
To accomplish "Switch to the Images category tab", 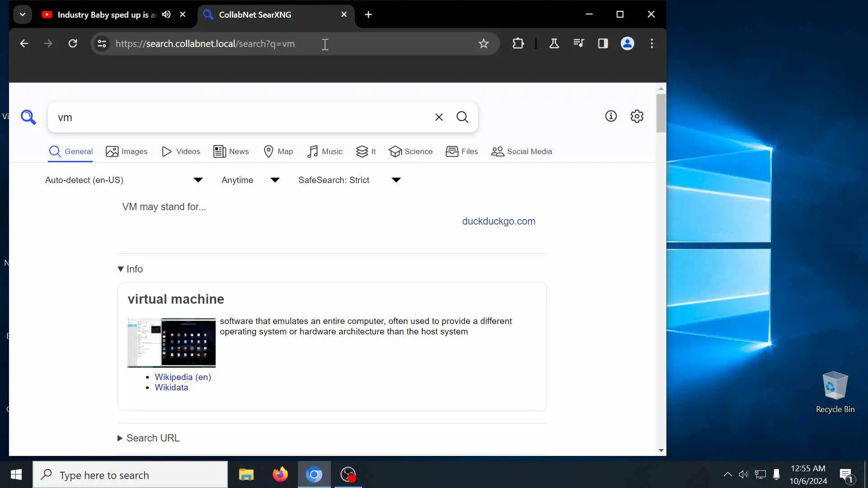I will (x=127, y=151).
